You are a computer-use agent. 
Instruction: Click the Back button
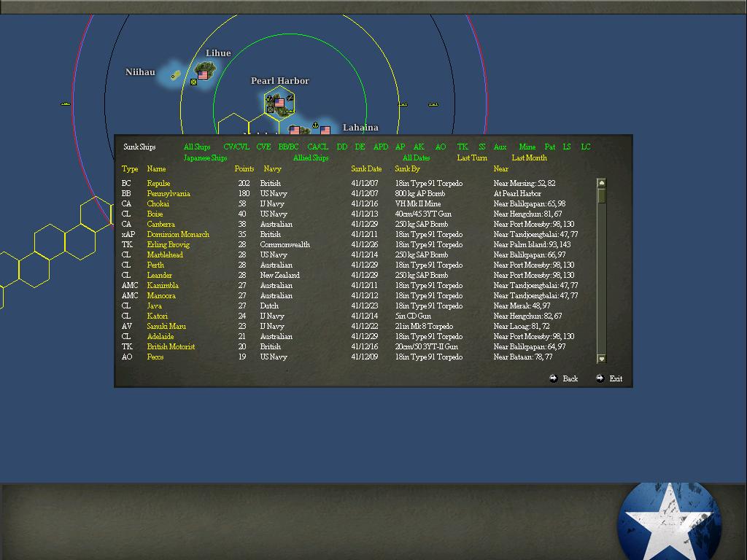pyautogui.click(x=570, y=378)
